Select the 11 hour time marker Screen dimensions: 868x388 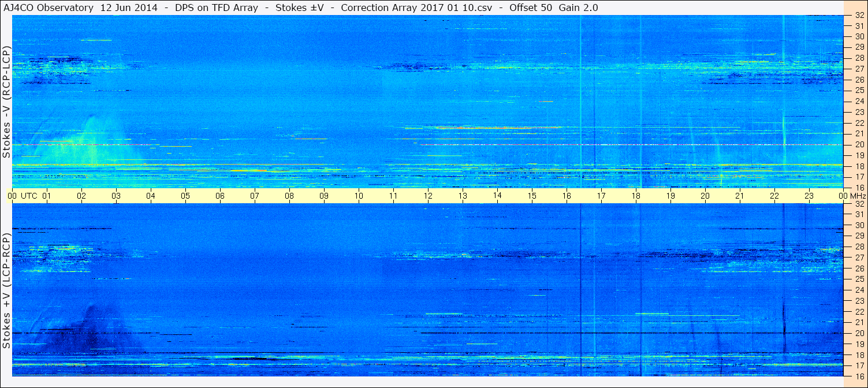393,196
